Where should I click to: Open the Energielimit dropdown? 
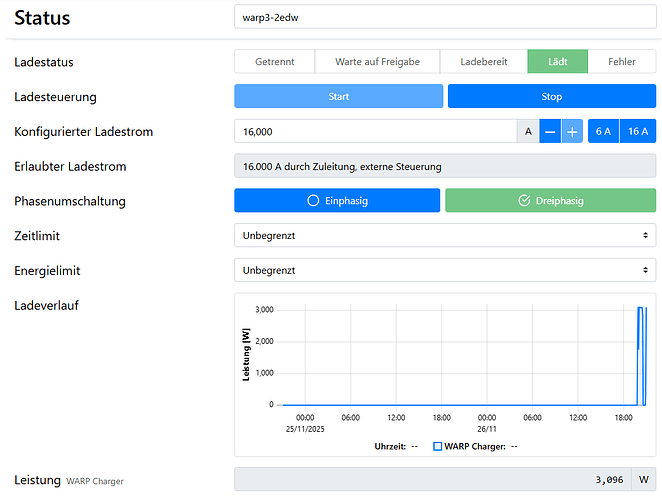[445, 270]
